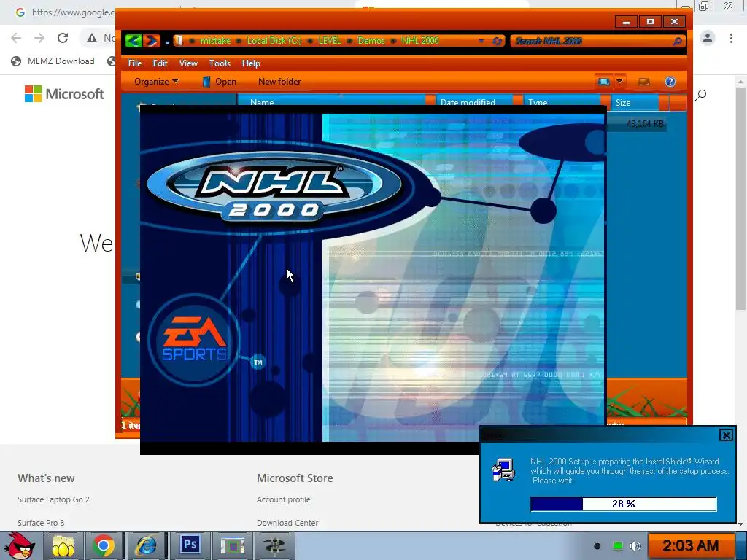Viewport: 747px width, 560px height.
Task: Go to 'LEVEL' folder in breadcrumb
Action: point(330,41)
